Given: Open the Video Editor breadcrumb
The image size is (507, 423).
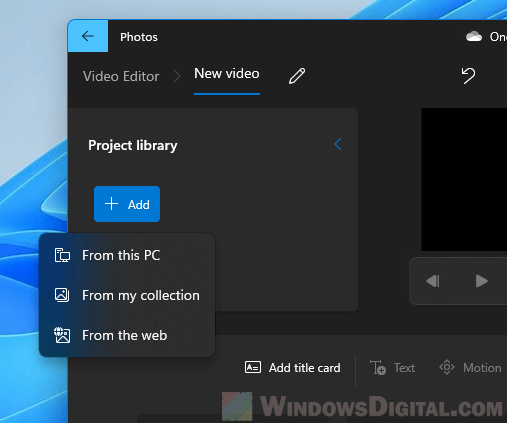Looking at the screenshot, I should [x=121, y=77].
